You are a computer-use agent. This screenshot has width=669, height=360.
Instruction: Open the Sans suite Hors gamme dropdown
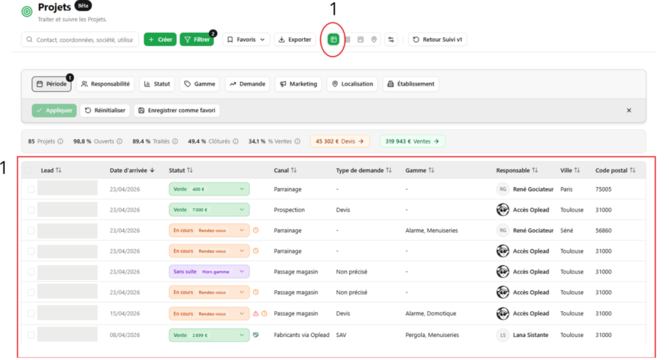click(209, 272)
